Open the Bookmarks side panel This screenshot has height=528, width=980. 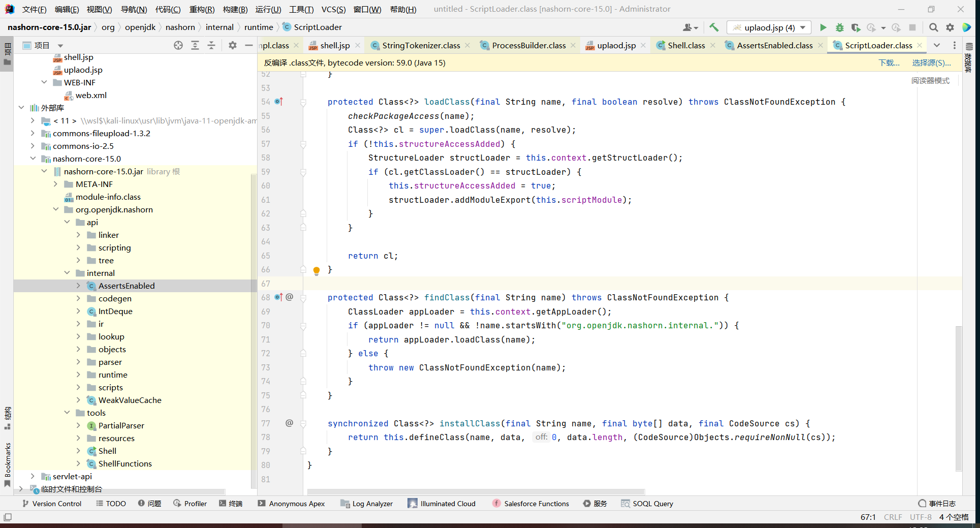(x=7, y=465)
